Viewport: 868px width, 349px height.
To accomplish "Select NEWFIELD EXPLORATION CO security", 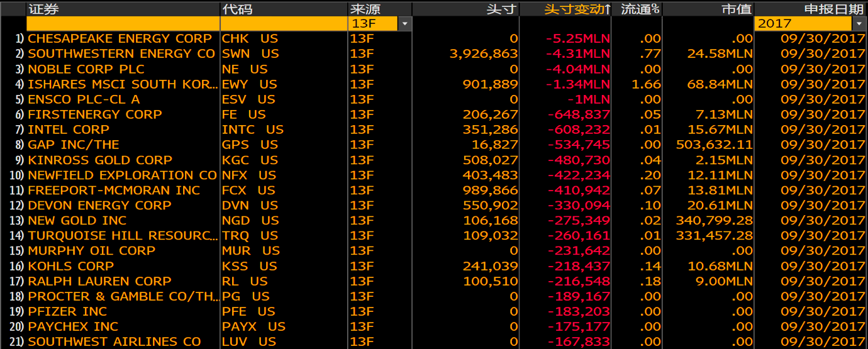I will click(122, 175).
